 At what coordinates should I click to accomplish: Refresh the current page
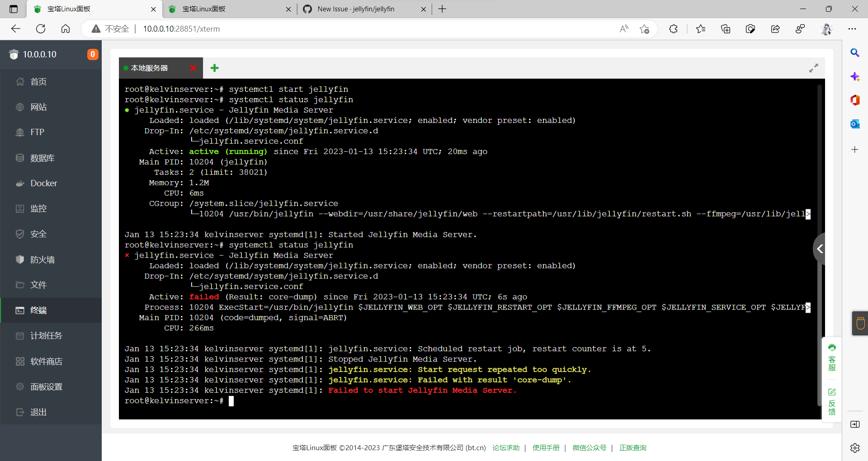pyautogui.click(x=41, y=28)
